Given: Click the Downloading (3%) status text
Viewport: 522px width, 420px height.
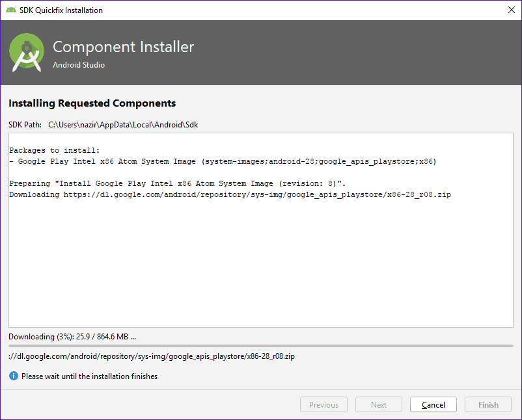Looking at the screenshot, I should [72, 337].
